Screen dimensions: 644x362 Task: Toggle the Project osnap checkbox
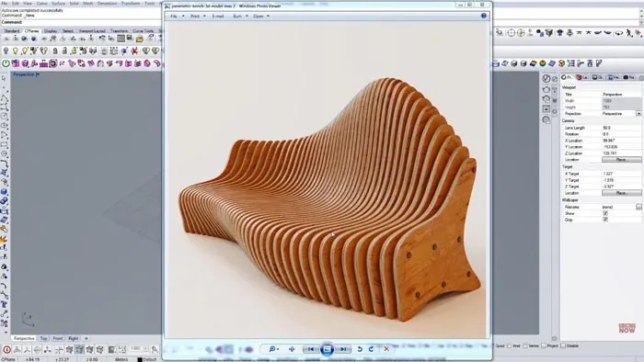[544, 346]
